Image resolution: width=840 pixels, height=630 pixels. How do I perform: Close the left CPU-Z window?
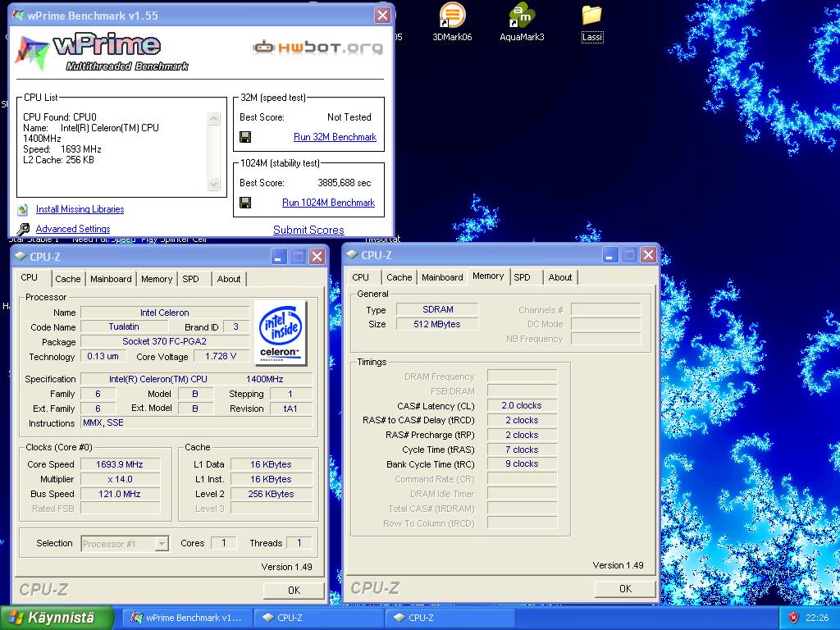[317, 256]
